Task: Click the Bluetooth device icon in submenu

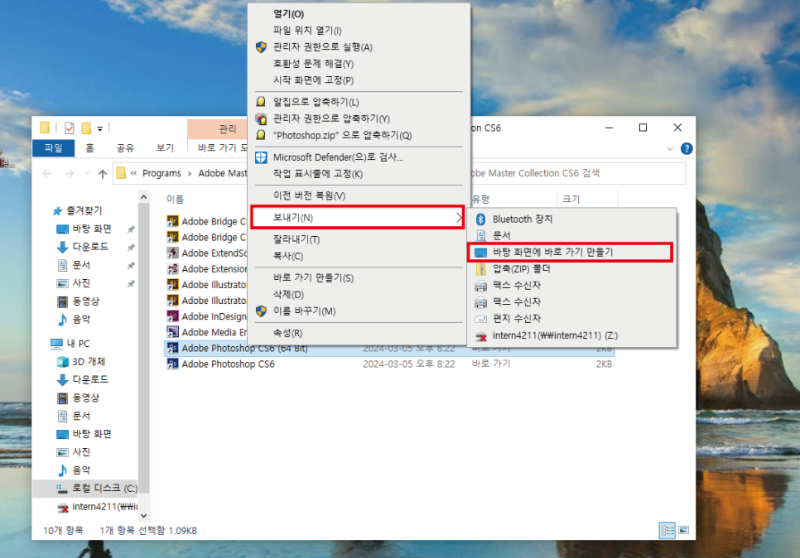Action: tap(481, 219)
